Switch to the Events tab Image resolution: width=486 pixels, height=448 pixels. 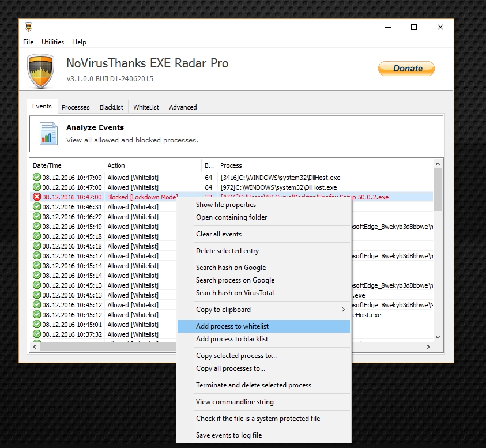[42, 106]
